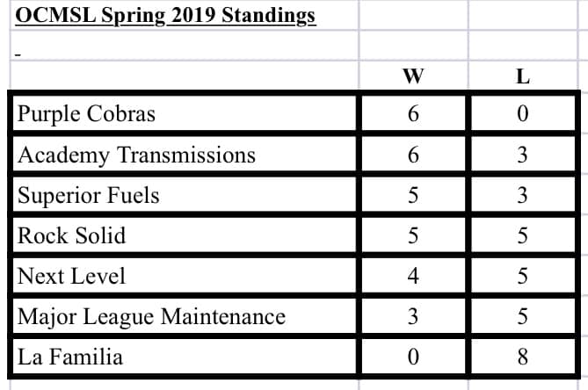This screenshot has height=390, width=588.
Task: Click the L column header
Action: (x=523, y=76)
